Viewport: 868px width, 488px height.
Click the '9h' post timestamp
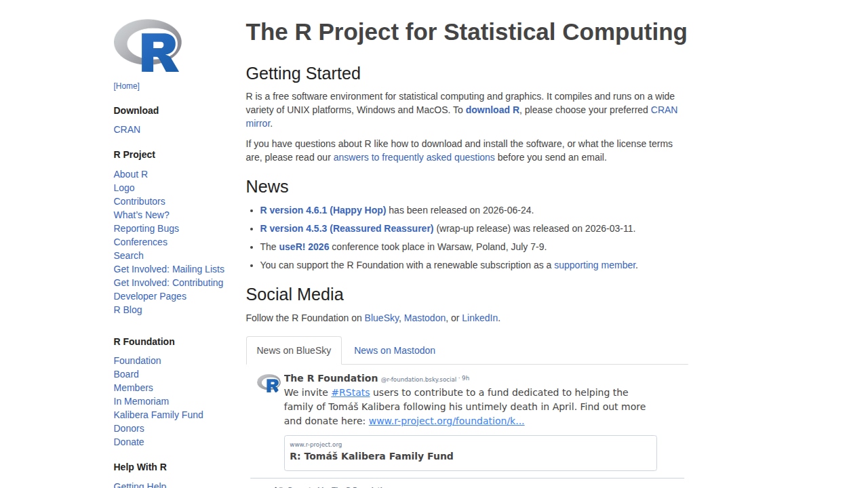466,378
